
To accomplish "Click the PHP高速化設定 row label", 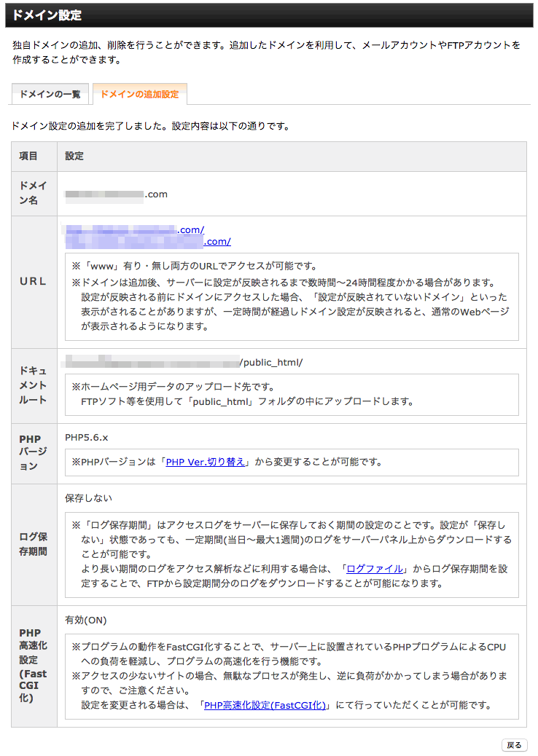I will pyautogui.click(x=33, y=666).
